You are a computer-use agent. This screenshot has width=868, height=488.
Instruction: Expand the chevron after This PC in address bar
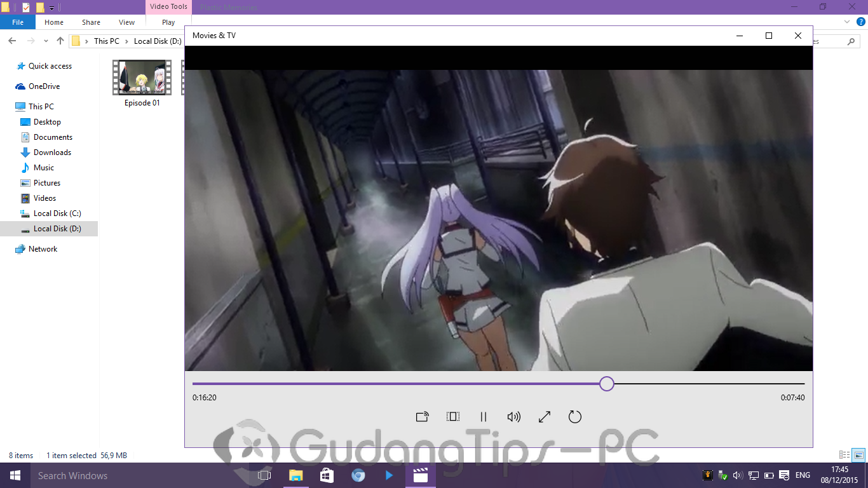click(x=126, y=41)
